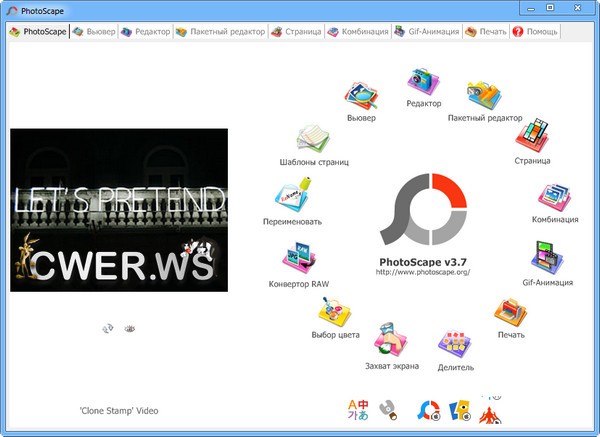This screenshot has height=437, width=600.
Task: Click the LET'S PRETEND preview photo
Action: pyautogui.click(x=119, y=210)
